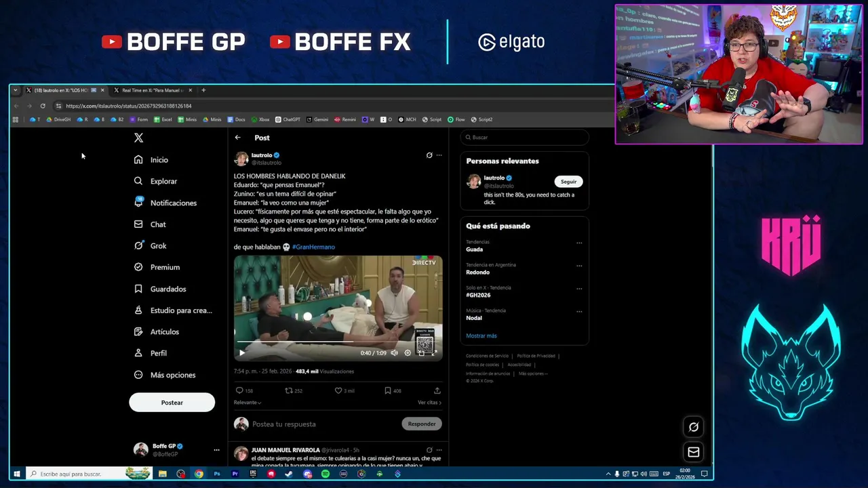
Task: Toggle video fullscreen
Action: [x=434, y=352]
